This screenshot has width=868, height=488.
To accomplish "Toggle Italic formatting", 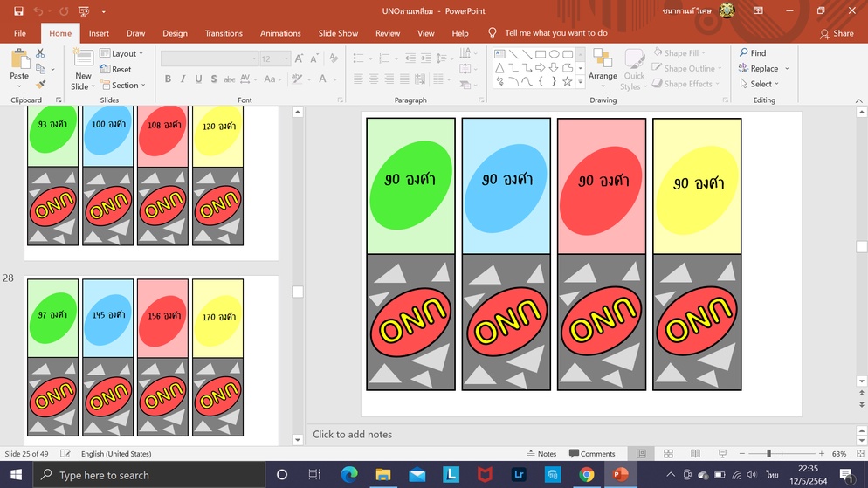I will pyautogui.click(x=183, y=79).
